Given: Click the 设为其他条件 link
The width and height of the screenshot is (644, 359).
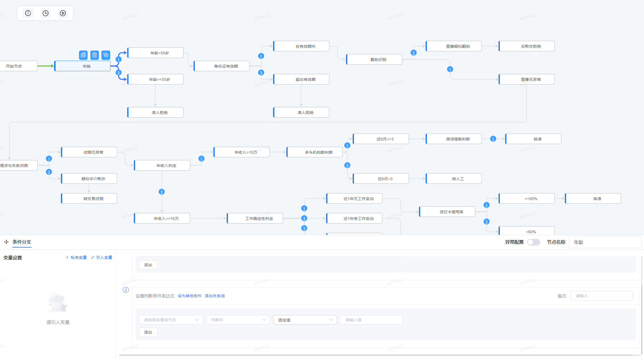Looking at the screenshot, I should point(190,296).
